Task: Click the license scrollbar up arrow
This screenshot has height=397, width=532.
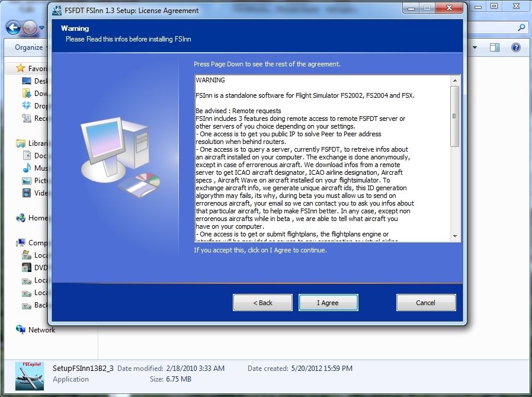Action: pos(455,81)
